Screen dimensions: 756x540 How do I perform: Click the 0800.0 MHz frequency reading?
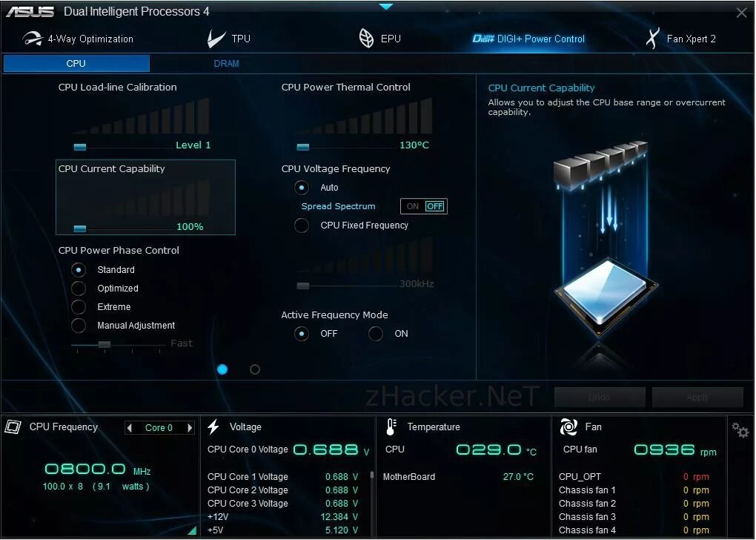(x=97, y=469)
